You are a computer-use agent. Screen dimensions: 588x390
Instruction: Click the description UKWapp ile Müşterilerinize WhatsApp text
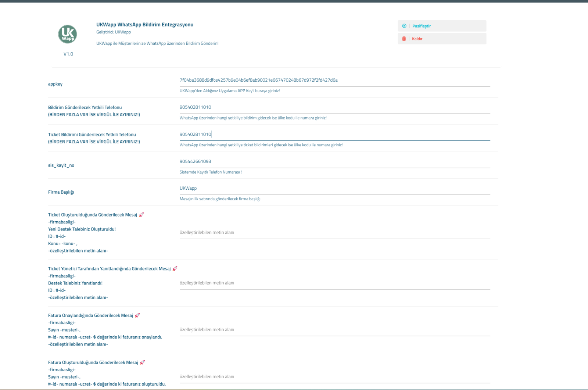click(x=157, y=43)
